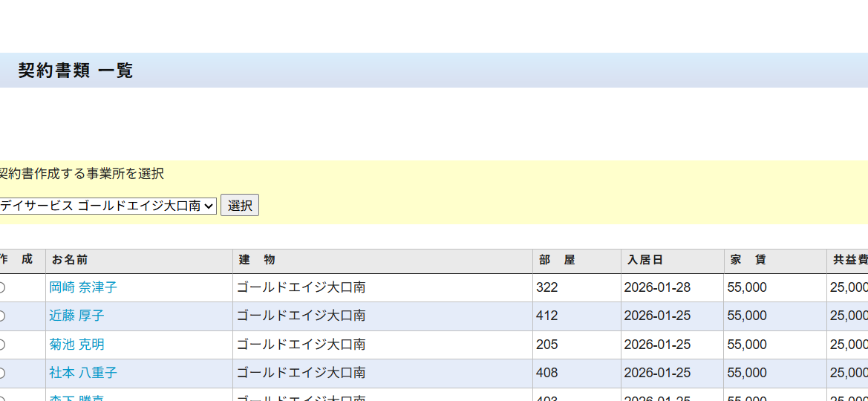868x401 pixels.
Task: Open the 事業所 selection dropdown
Action: (108, 206)
